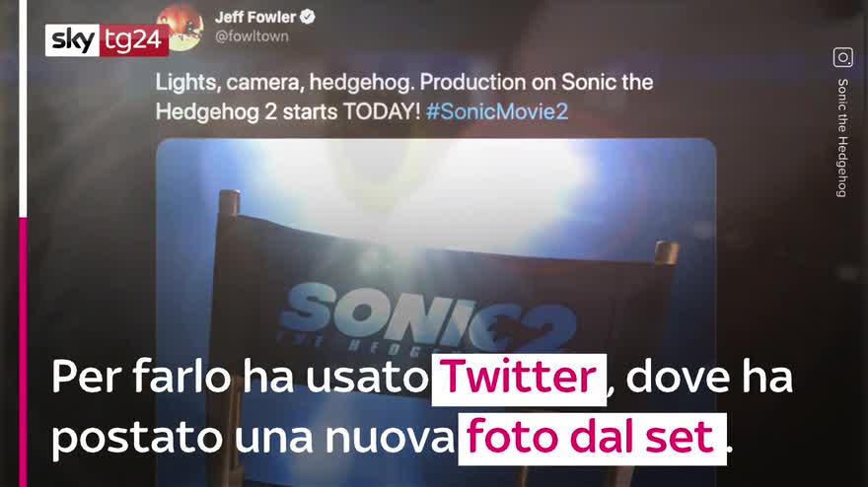The height and width of the screenshot is (487, 868).
Task: Click the highlighted 'foto dal set' caption
Action: (x=593, y=439)
